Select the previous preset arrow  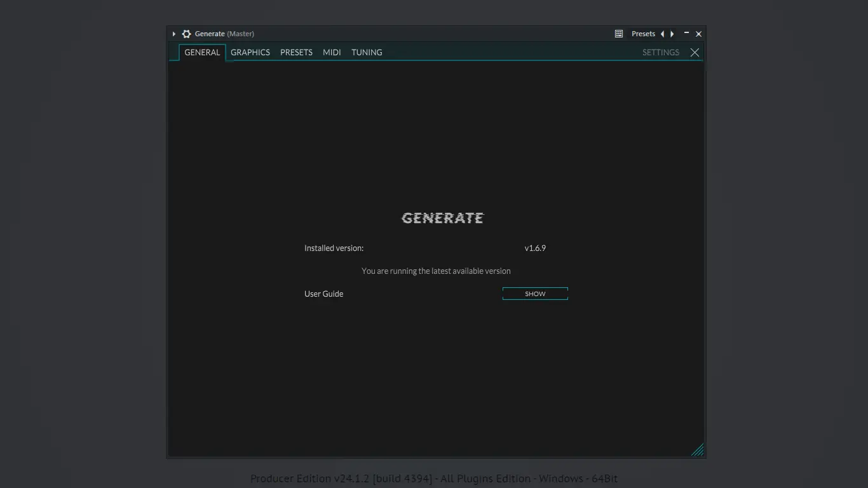click(x=662, y=34)
